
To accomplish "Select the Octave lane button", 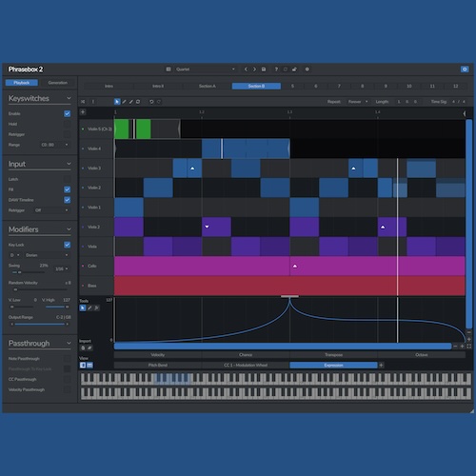I will tap(422, 355).
